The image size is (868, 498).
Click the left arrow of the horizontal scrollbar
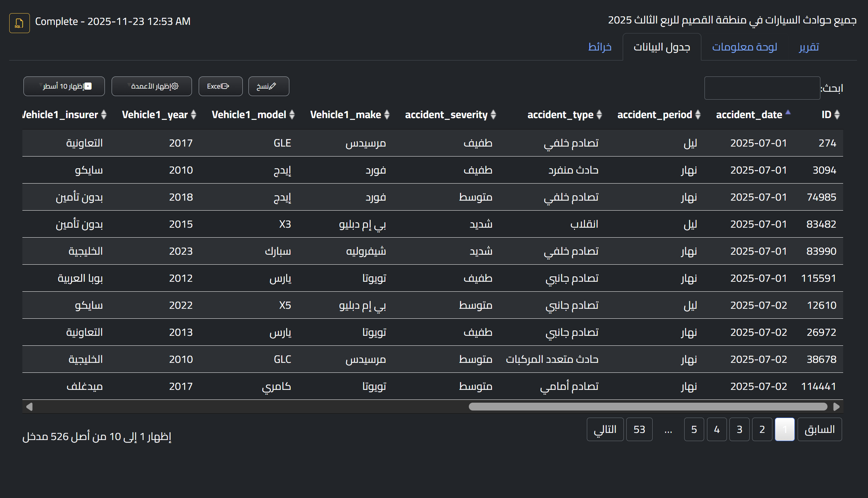(29, 406)
